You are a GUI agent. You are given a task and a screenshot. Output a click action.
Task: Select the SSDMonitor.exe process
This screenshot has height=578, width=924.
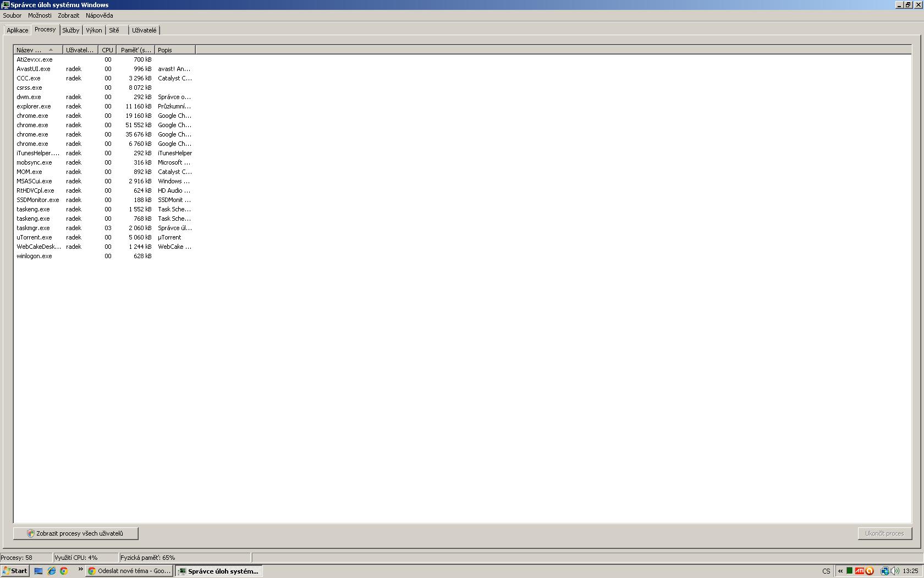105,200
